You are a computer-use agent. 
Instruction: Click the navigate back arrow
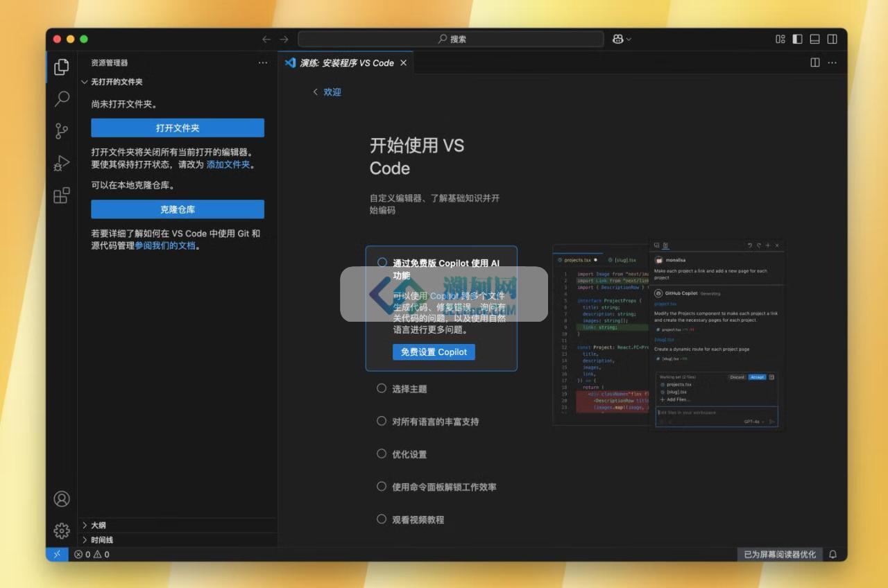(x=266, y=40)
